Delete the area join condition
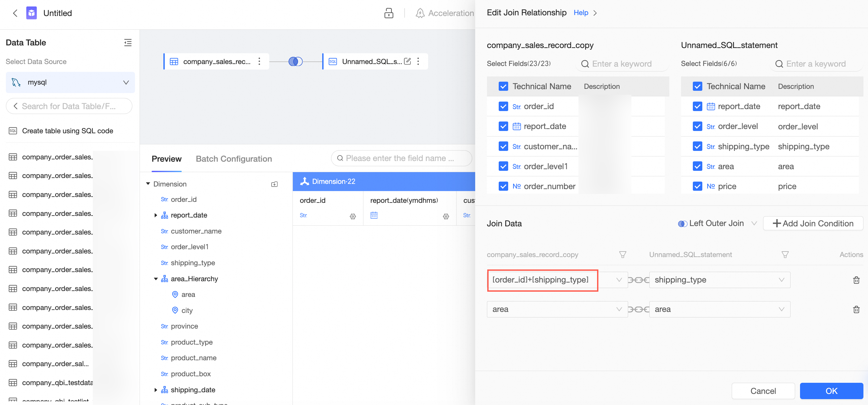Screen dimensions: 868x405 click(x=856, y=309)
